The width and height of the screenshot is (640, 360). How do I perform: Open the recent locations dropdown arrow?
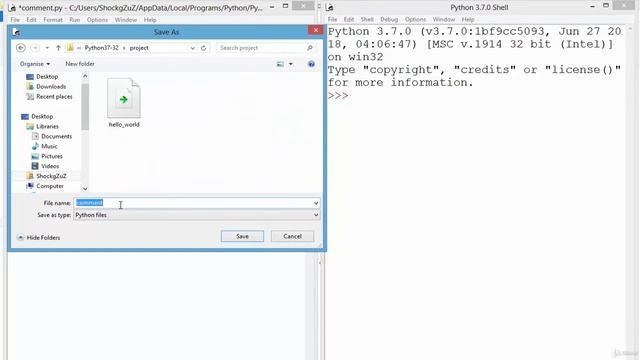[47, 48]
